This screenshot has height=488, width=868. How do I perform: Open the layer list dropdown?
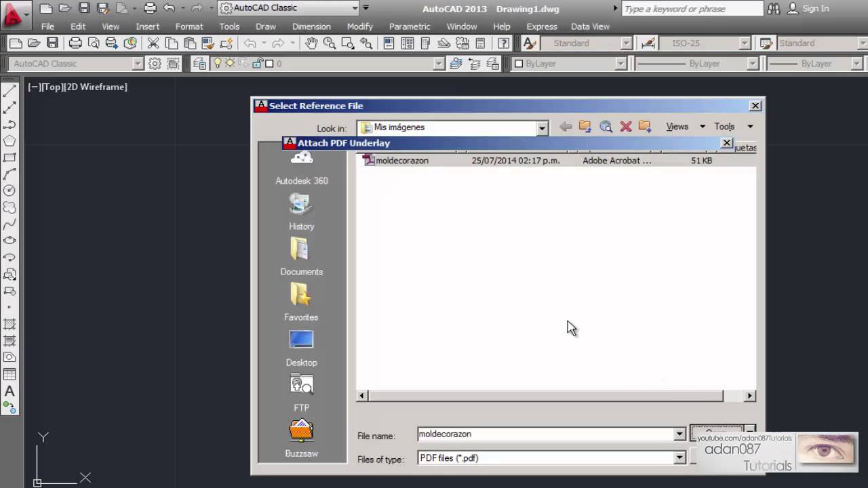tap(439, 64)
